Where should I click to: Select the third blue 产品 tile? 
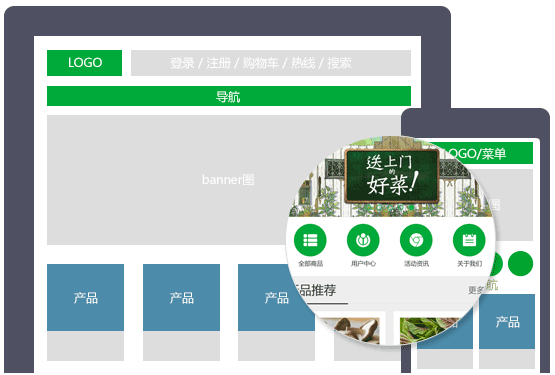click(x=276, y=297)
